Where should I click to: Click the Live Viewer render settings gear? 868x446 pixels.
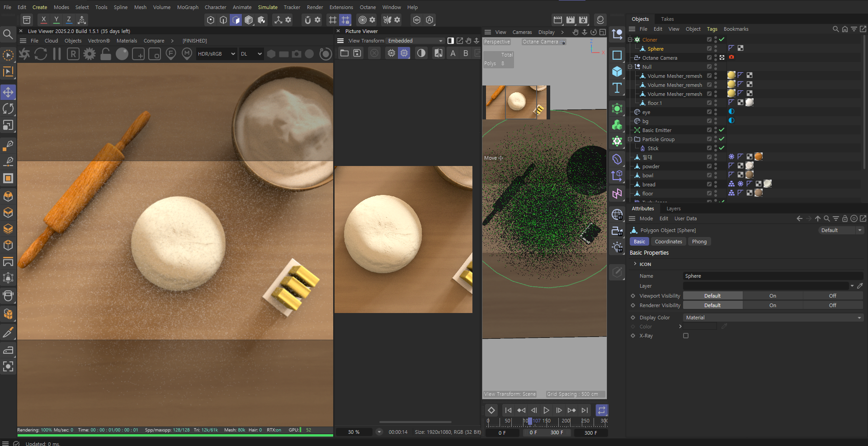[x=90, y=54]
